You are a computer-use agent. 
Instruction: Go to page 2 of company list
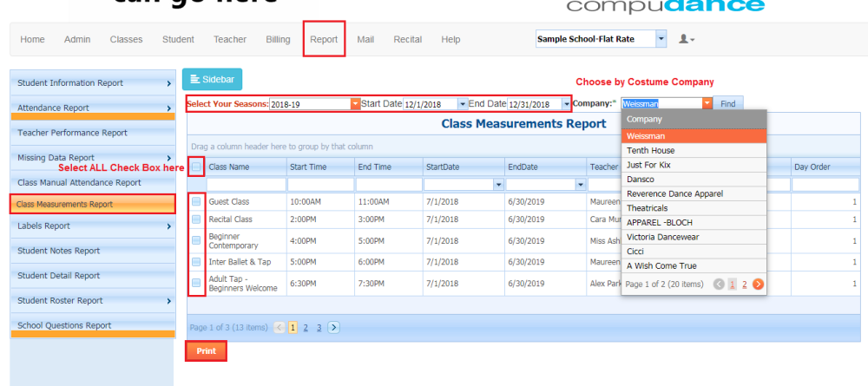pyautogui.click(x=745, y=285)
